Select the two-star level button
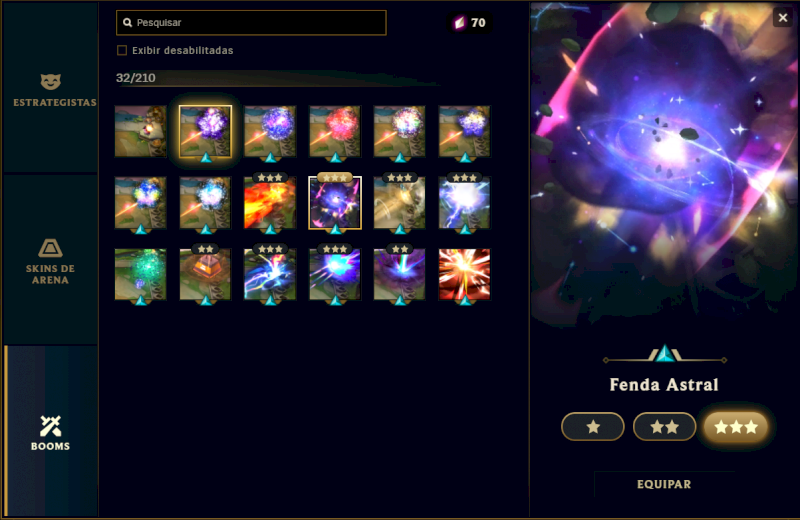 (664, 426)
